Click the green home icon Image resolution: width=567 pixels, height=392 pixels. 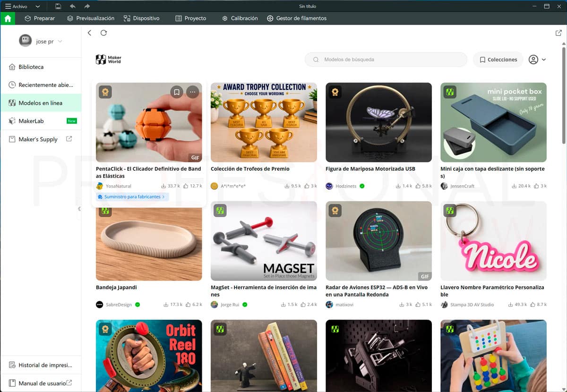click(x=8, y=18)
